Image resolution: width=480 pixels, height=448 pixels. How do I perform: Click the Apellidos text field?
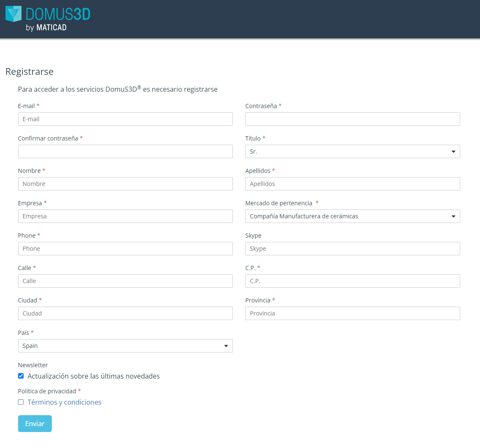[x=353, y=184]
